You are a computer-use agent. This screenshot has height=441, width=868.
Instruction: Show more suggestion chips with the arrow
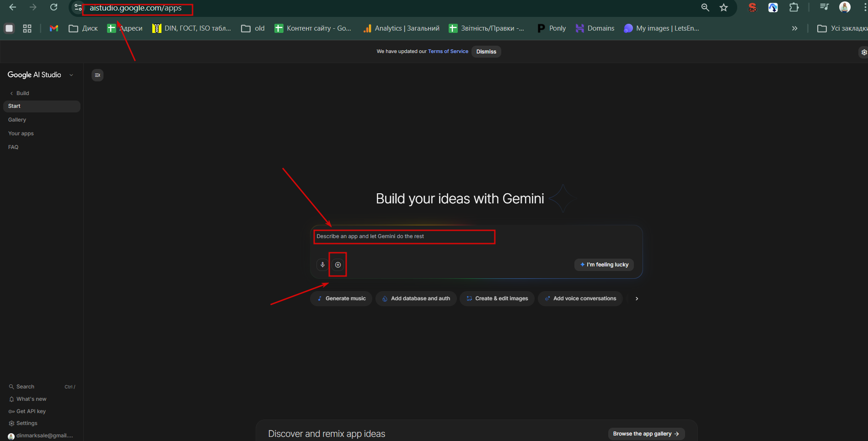(637, 298)
